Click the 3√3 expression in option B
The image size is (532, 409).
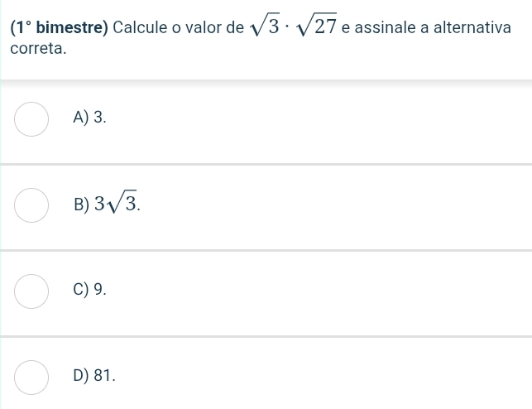(116, 203)
